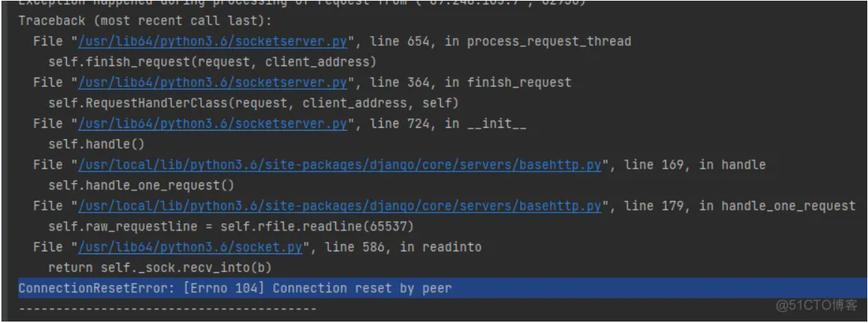This screenshot has height=323, width=868.
Task: Click the dashed separator line
Action: click(167, 309)
